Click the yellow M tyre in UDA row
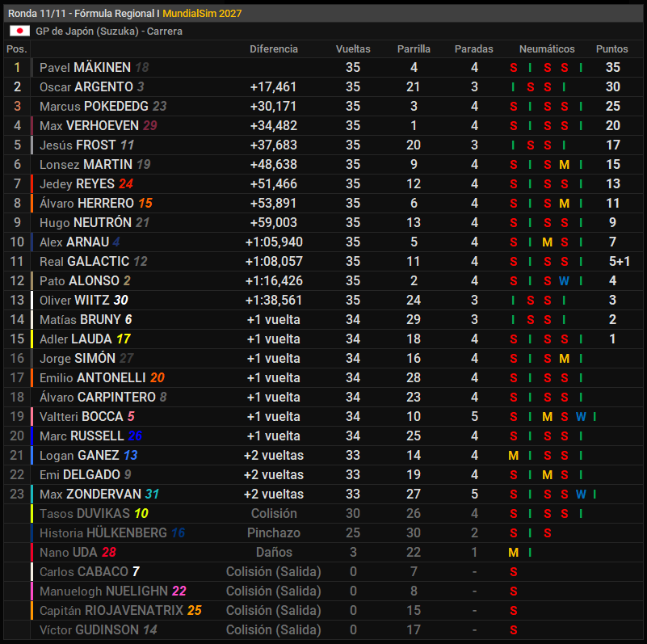This screenshot has height=644, width=647. coord(513,553)
